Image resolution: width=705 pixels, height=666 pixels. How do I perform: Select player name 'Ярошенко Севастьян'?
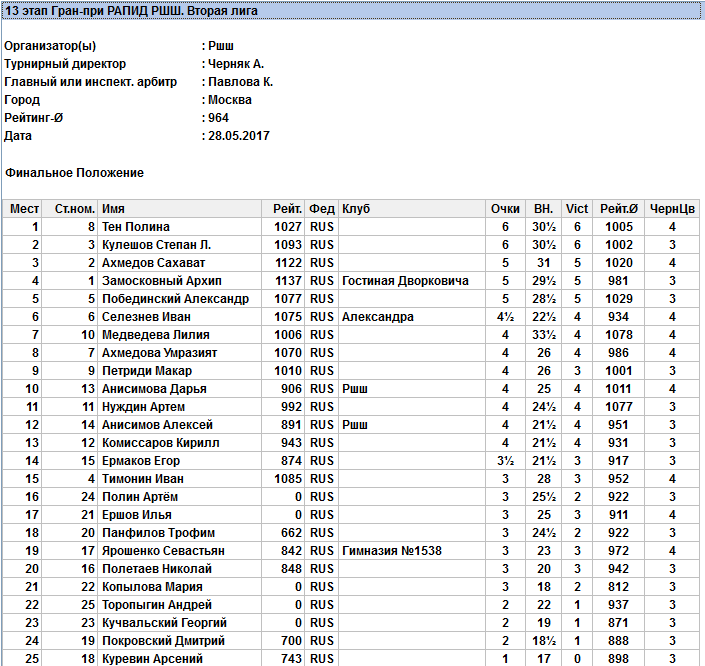[163, 550]
